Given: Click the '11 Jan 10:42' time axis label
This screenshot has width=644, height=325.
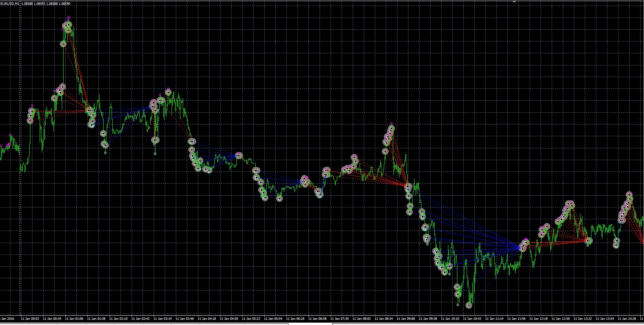Looking at the screenshot, I should click(x=472, y=319).
